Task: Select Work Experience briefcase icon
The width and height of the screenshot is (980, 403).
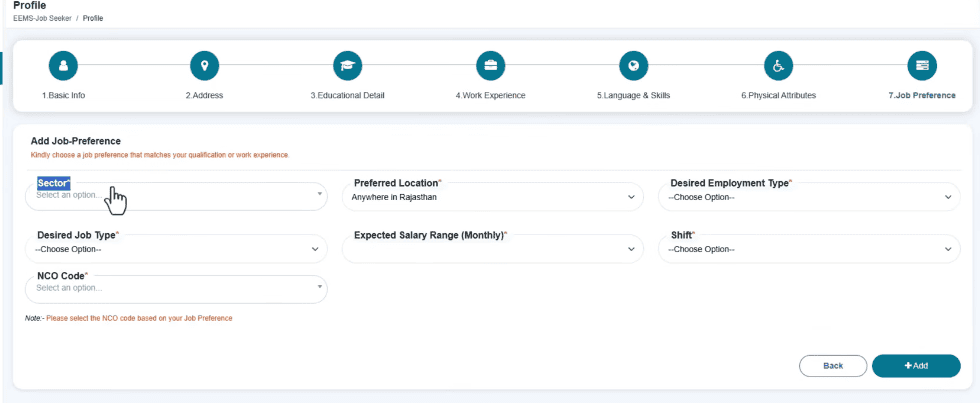Action: pyautogui.click(x=491, y=66)
